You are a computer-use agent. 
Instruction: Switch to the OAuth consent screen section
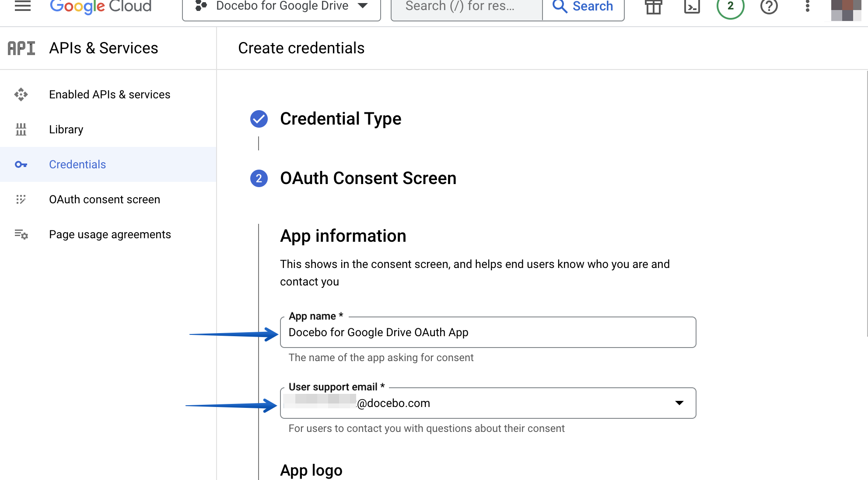pos(105,199)
